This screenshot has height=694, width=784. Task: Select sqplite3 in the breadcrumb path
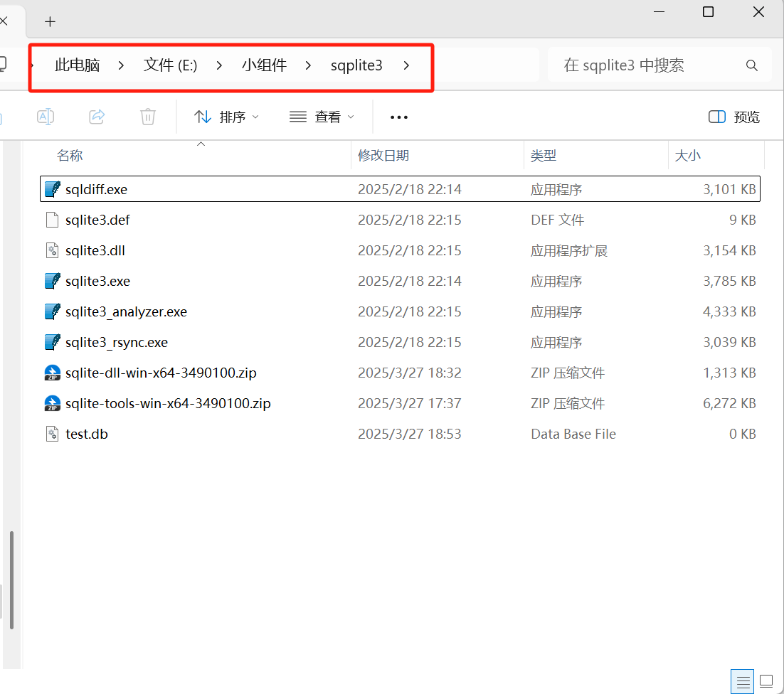(x=356, y=65)
